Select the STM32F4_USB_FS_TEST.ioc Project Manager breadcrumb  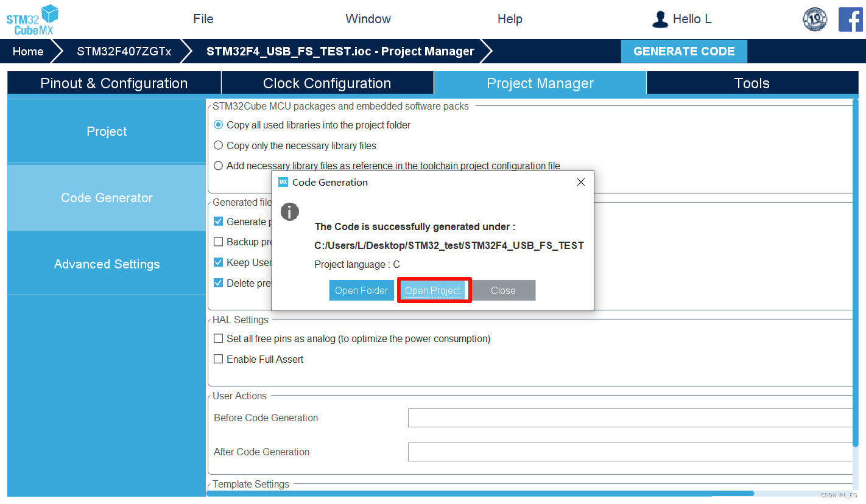point(340,51)
